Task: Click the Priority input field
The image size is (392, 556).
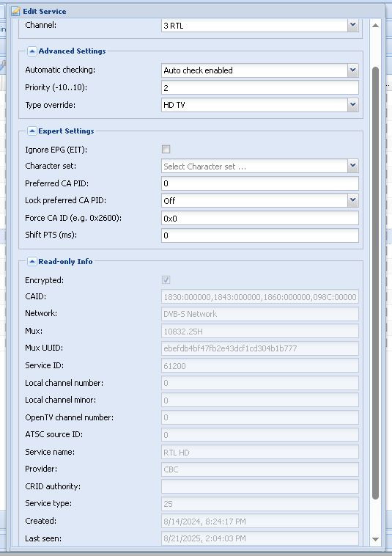Action: 260,87
